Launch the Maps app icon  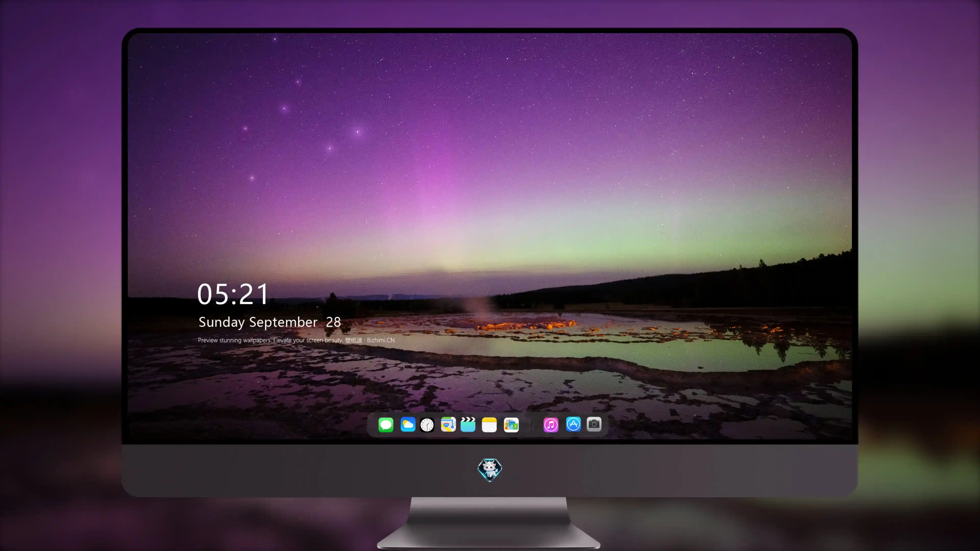[x=448, y=424]
